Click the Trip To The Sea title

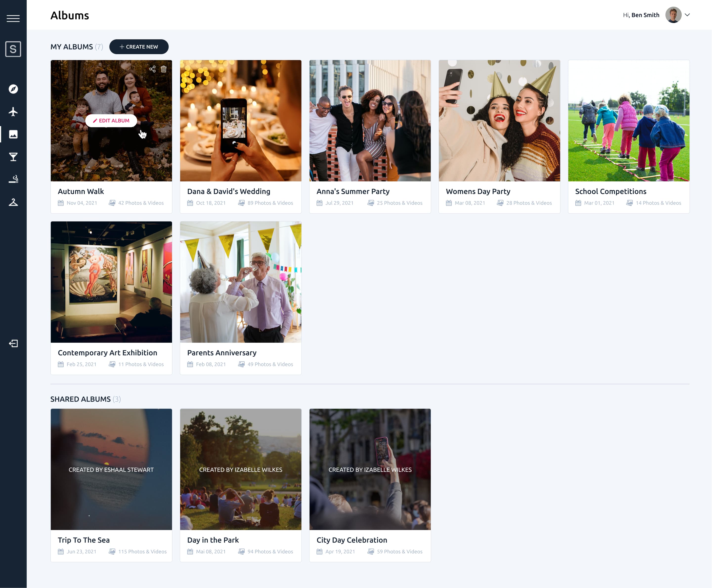coord(84,540)
